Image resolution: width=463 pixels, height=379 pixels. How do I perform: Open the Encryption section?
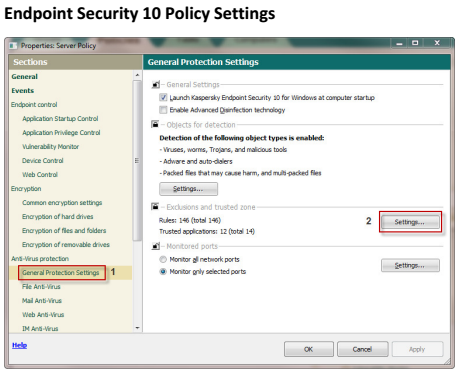pos(26,189)
